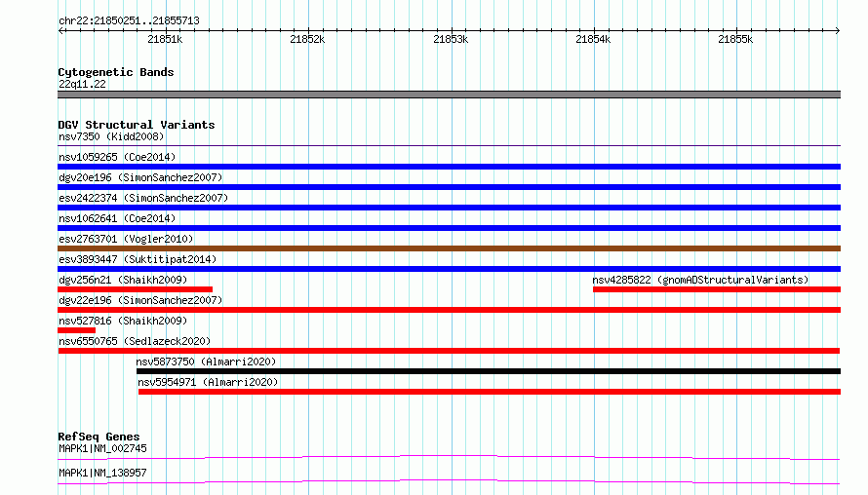Select the gray 22q11.22 cytogenetic band bar

(449, 95)
